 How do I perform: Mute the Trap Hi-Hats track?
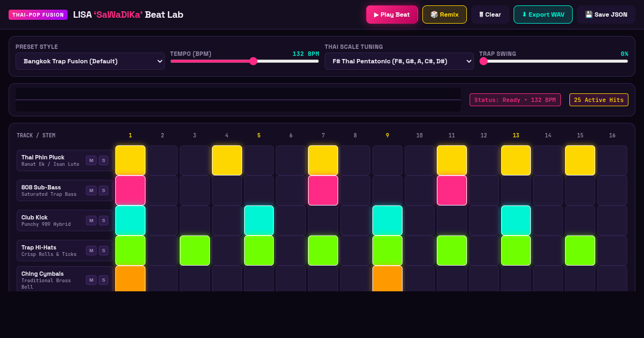(91, 251)
